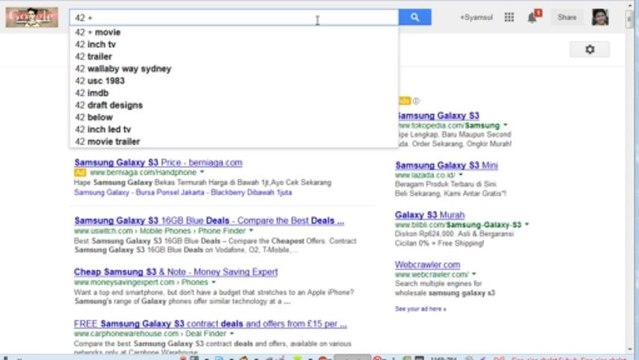Open the +Syamsul profile link
Image resolution: width=639 pixels, height=360 pixels.
(x=476, y=17)
